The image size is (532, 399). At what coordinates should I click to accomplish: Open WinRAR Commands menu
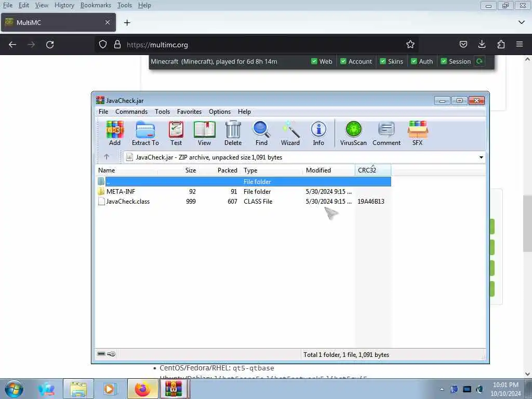(x=131, y=112)
